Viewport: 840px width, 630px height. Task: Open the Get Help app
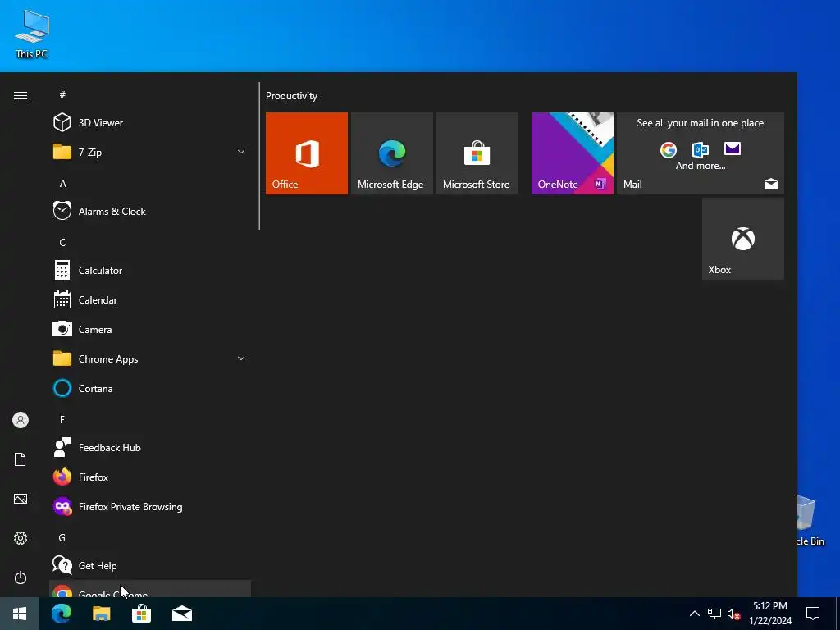[x=150, y=565]
